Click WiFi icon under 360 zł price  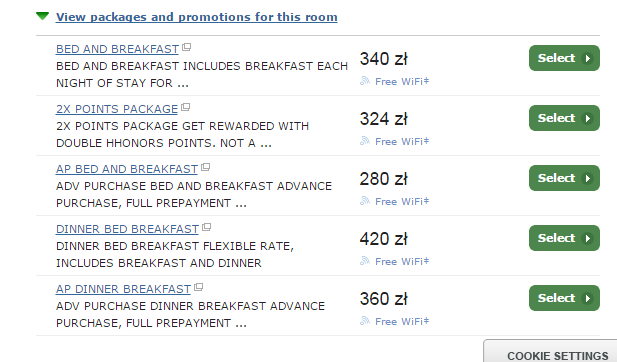pyautogui.click(x=365, y=321)
